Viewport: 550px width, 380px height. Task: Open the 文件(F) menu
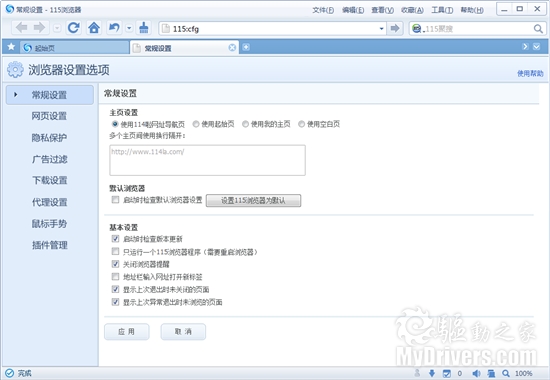(x=323, y=10)
